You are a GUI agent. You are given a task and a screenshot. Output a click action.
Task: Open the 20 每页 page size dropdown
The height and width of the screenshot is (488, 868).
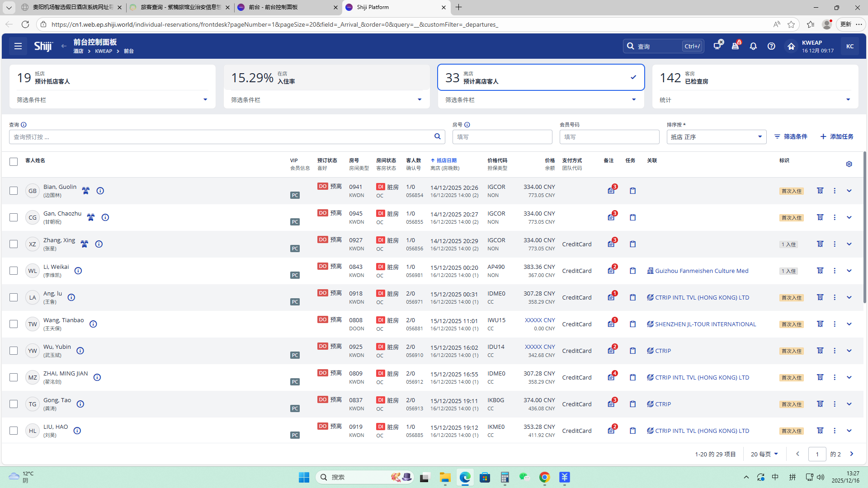point(764,454)
